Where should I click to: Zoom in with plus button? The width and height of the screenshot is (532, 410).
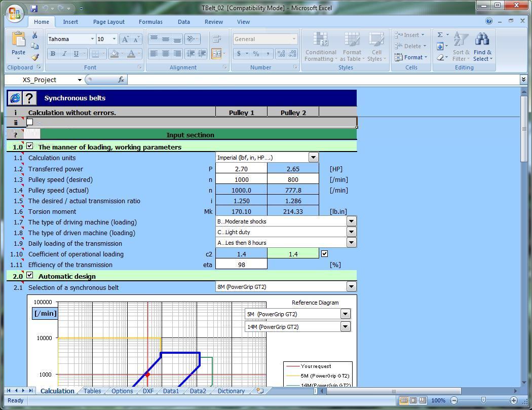pos(514,400)
